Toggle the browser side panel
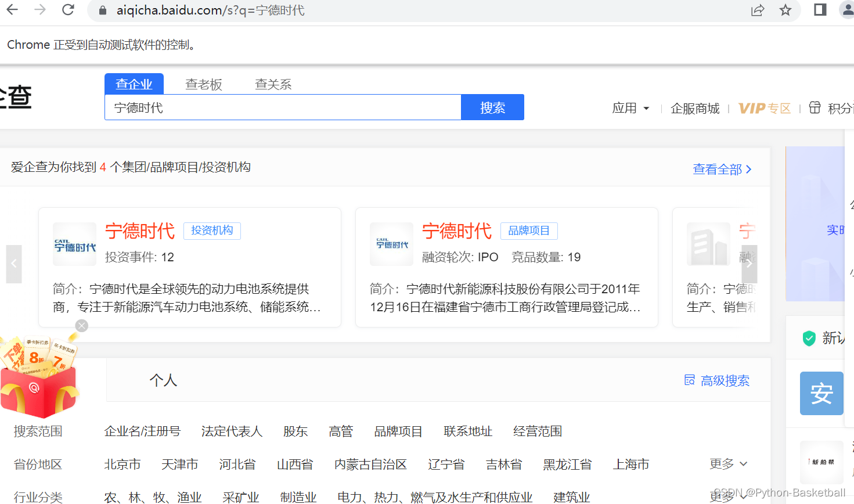The width and height of the screenshot is (854, 504). coord(820,10)
